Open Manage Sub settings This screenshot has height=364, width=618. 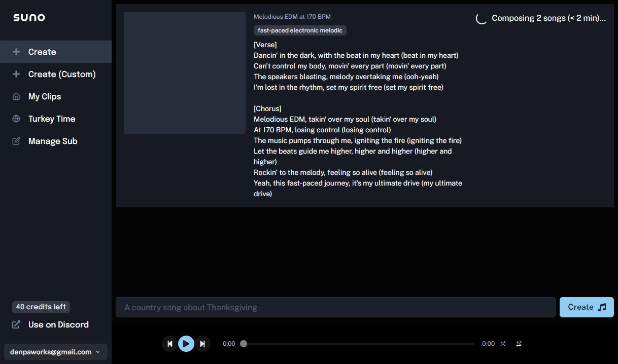(x=56, y=141)
